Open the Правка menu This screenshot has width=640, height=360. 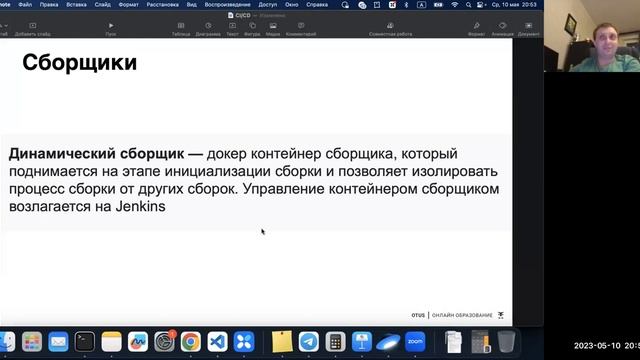[49, 5]
